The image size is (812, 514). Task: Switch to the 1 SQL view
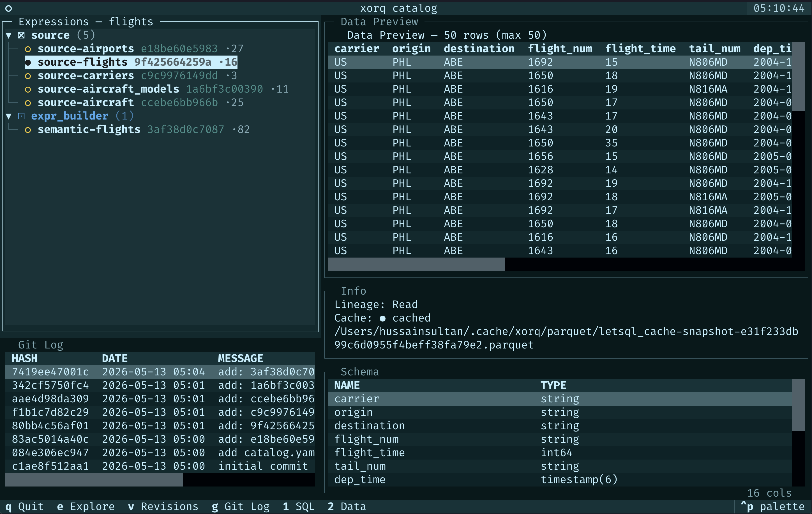click(x=298, y=507)
